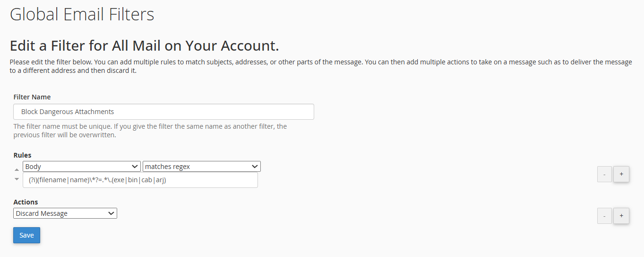This screenshot has width=644, height=257.
Task: Add a new rule with the plus button
Action: pyautogui.click(x=621, y=174)
